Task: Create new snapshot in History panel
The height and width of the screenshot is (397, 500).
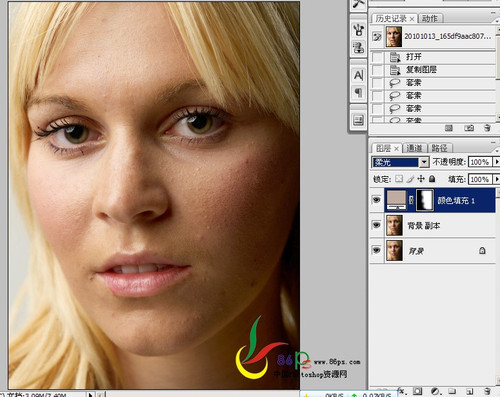Action: (469, 128)
